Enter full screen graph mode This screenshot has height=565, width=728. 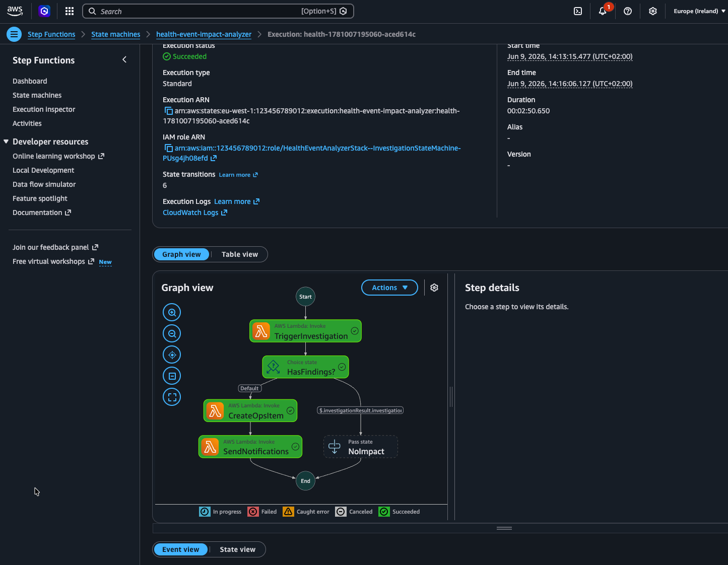click(x=172, y=397)
